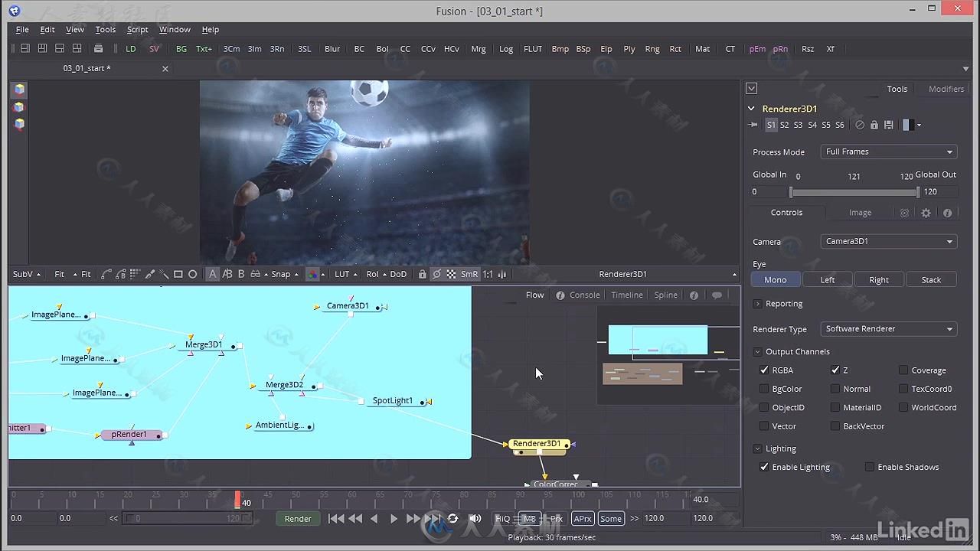Select the Stack eye button

coord(931,279)
